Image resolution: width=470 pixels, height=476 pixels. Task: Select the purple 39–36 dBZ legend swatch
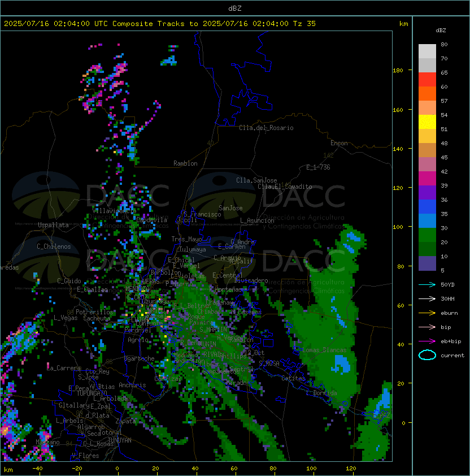pyautogui.click(x=427, y=193)
